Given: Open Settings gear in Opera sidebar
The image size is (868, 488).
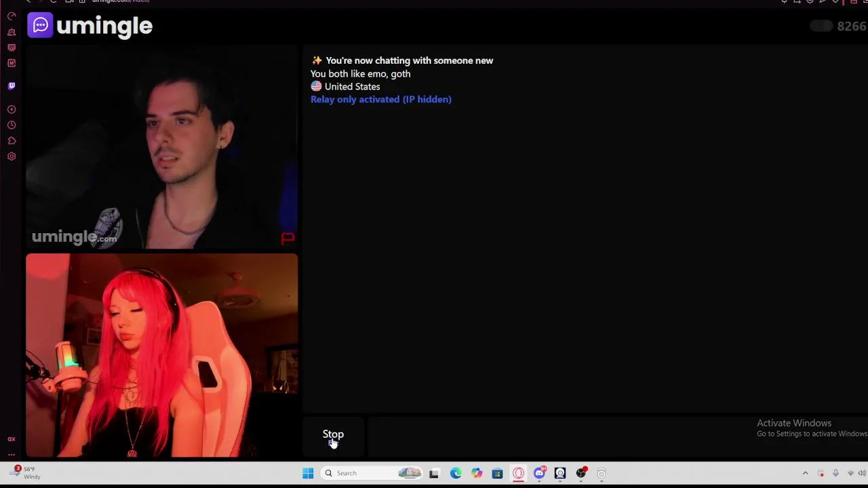Looking at the screenshot, I should point(12,157).
